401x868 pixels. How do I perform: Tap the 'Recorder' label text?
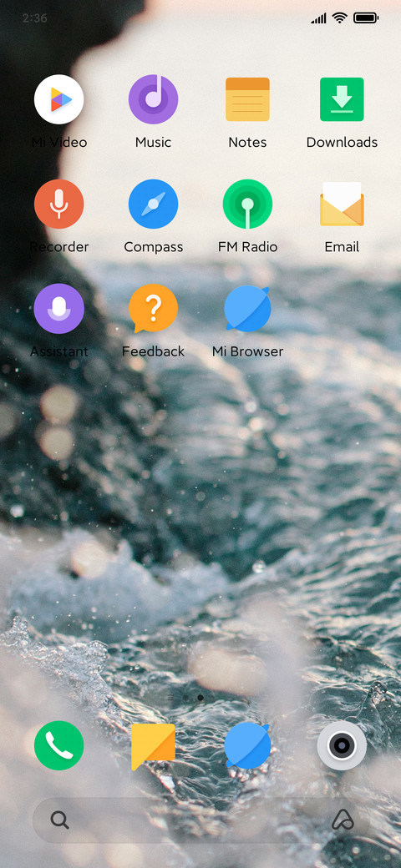[x=59, y=247]
